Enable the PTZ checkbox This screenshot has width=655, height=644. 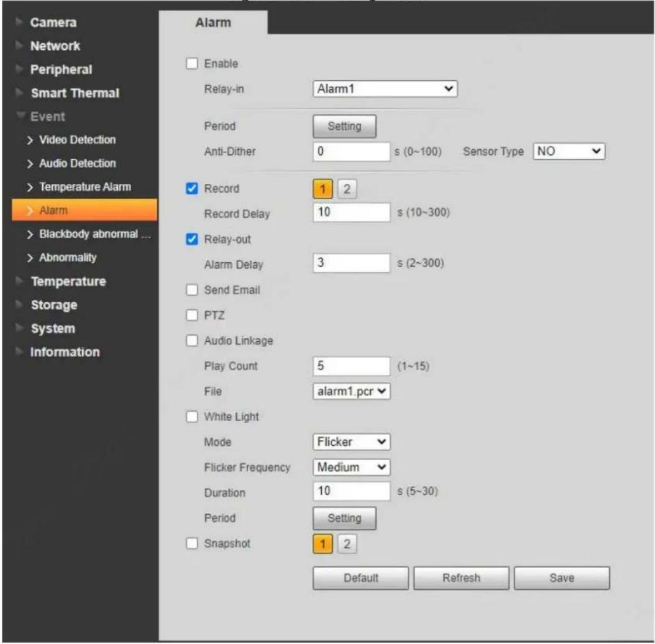pyautogui.click(x=192, y=315)
